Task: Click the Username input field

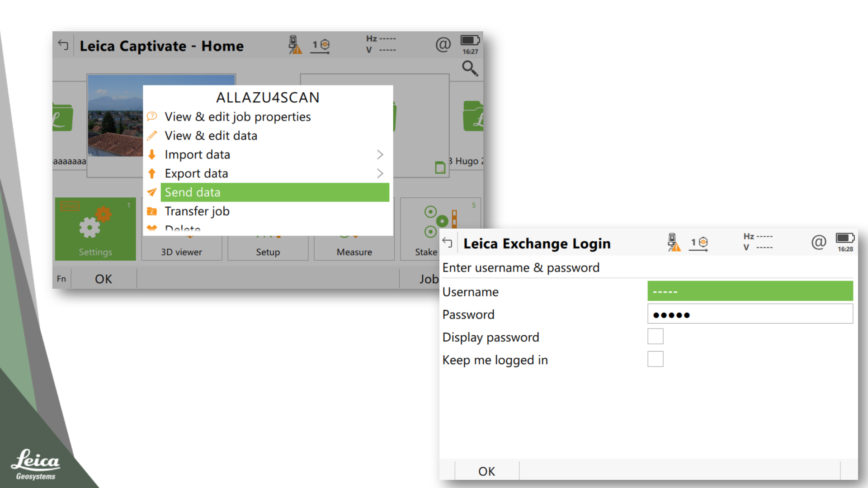Action: pos(750,291)
